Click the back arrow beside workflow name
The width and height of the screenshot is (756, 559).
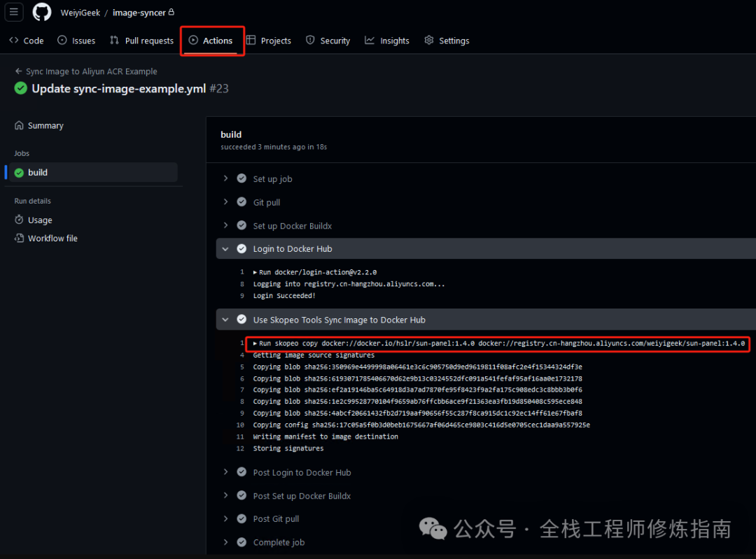[x=18, y=71]
